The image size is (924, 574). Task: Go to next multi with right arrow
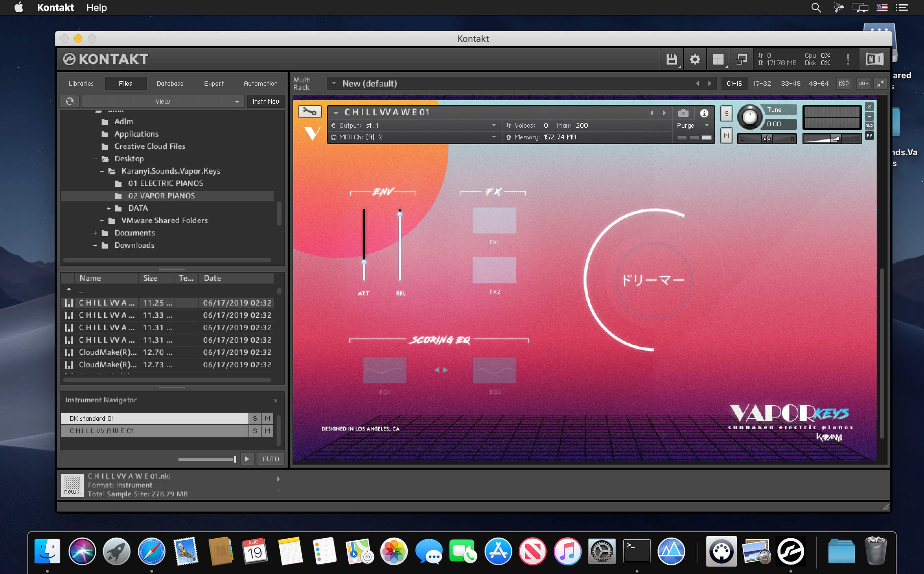click(709, 83)
